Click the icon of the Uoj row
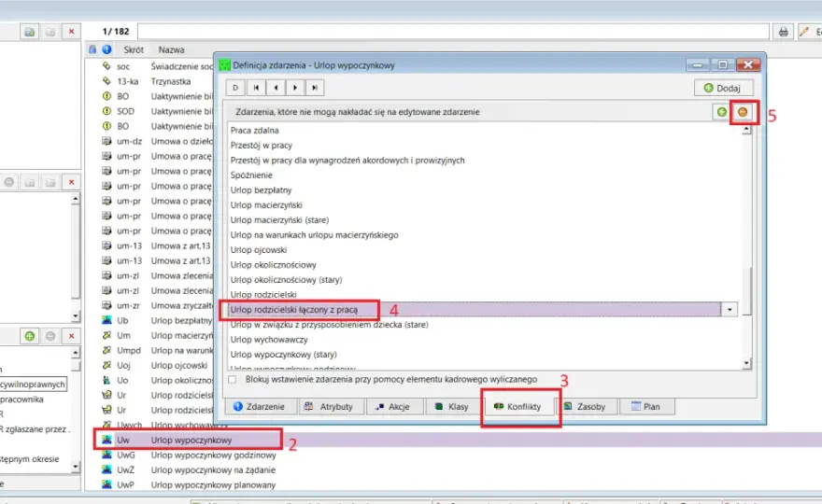This screenshot has height=504, width=822. (x=106, y=365)
